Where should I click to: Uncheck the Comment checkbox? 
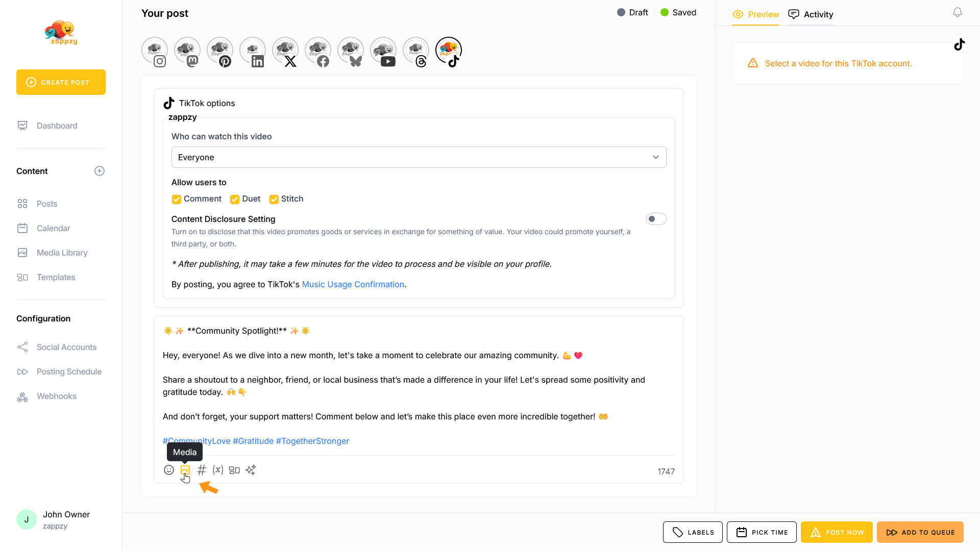click(177, 199)
